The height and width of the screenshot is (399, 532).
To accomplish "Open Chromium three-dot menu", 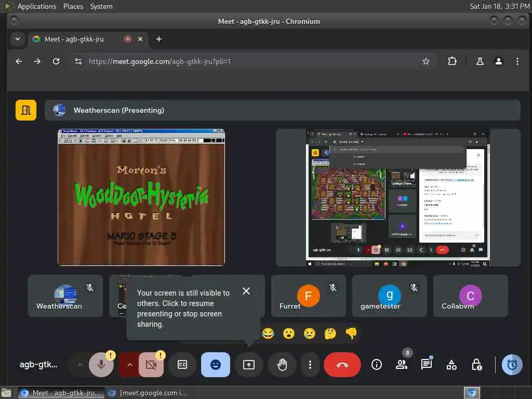I will point(517,61).
